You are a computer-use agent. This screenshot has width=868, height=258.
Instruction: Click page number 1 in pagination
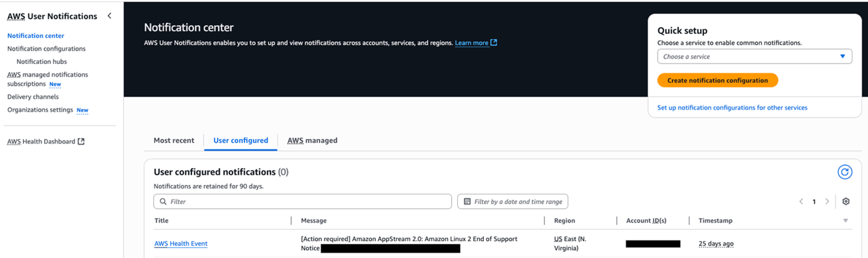click(814, 202)
